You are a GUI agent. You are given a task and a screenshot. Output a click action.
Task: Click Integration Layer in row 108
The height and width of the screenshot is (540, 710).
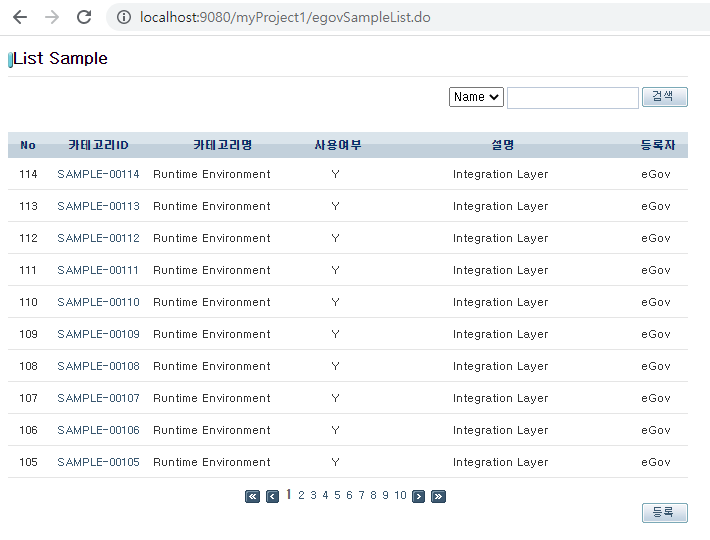pos(500,366)
